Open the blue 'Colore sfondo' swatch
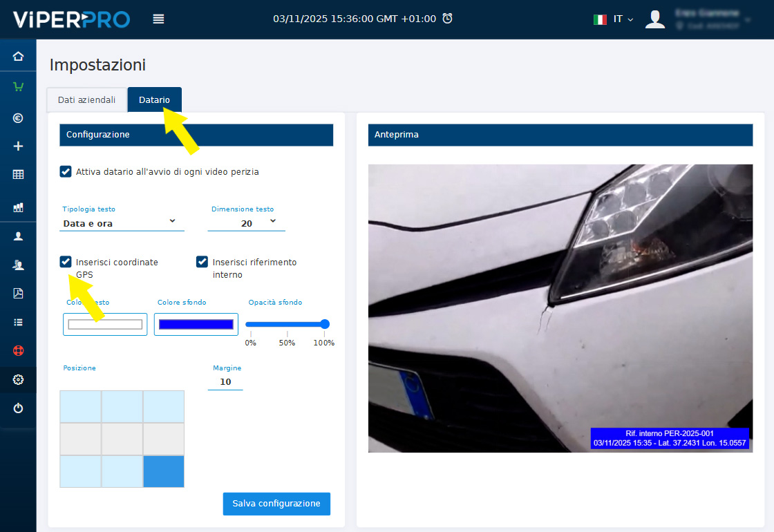Viewport: 774px width, 532px height. point(196,324)
